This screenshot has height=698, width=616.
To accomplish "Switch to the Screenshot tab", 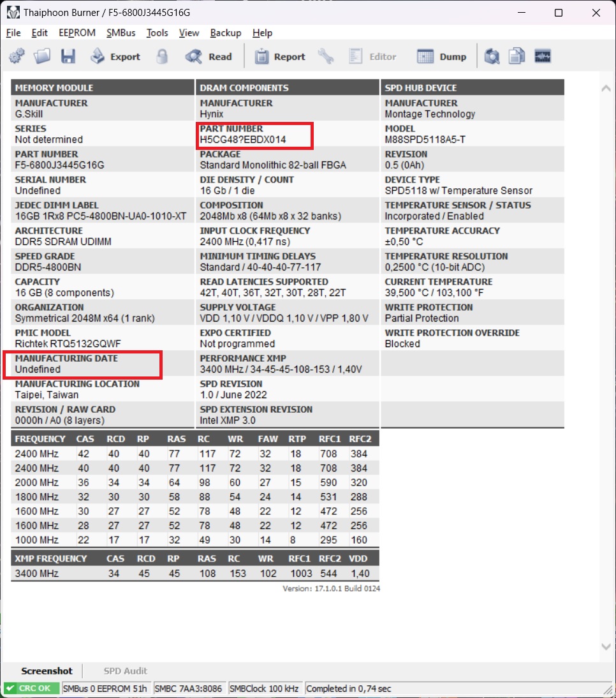I will (47, 671).
